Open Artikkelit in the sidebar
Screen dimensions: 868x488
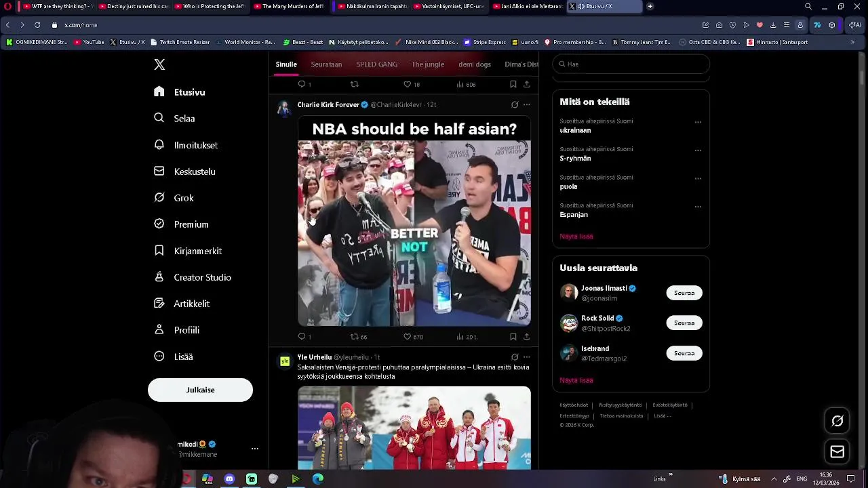(182, 304)
